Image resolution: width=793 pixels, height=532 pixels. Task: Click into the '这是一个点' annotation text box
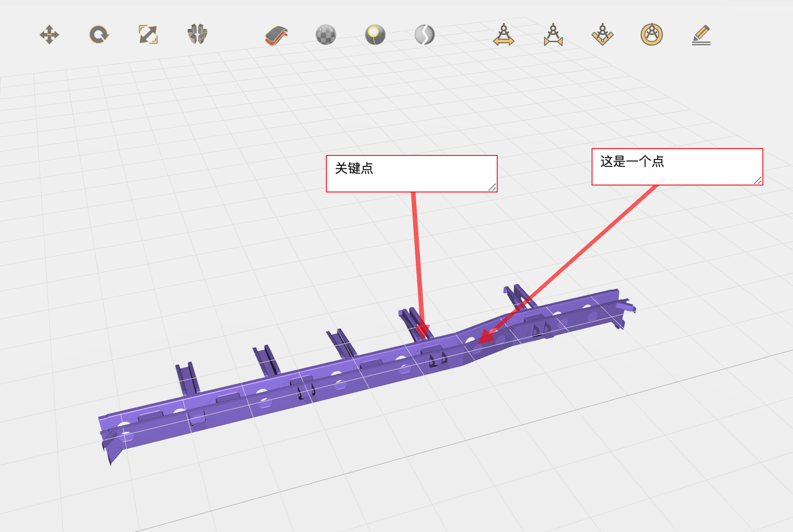(x=676, y=167)
